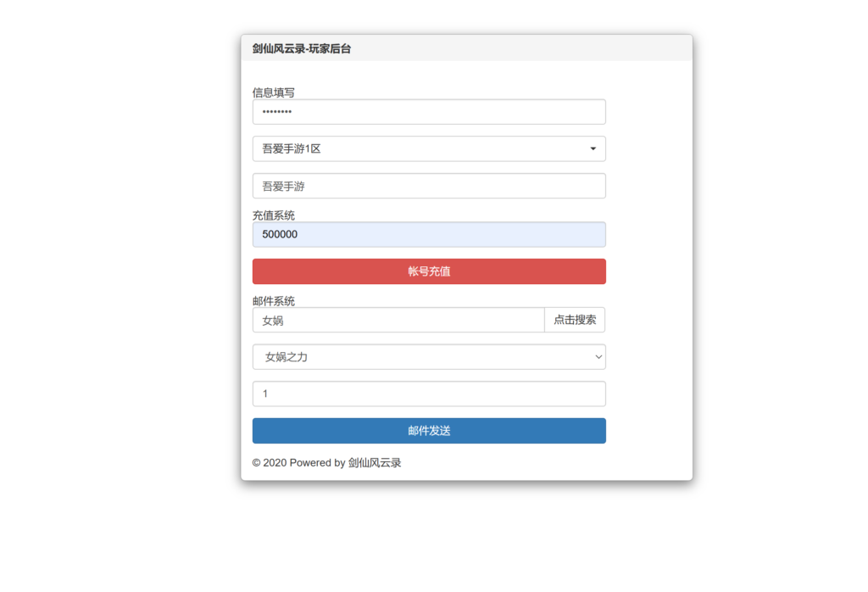Focus the masked password input field
The image size is (868, 592).
pos(428,112)
